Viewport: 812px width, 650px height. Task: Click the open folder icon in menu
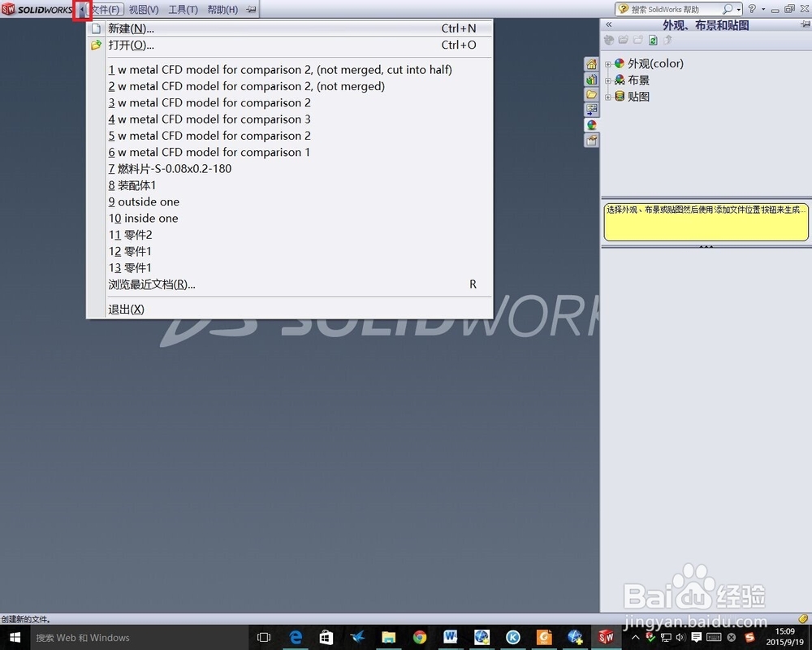96,45
